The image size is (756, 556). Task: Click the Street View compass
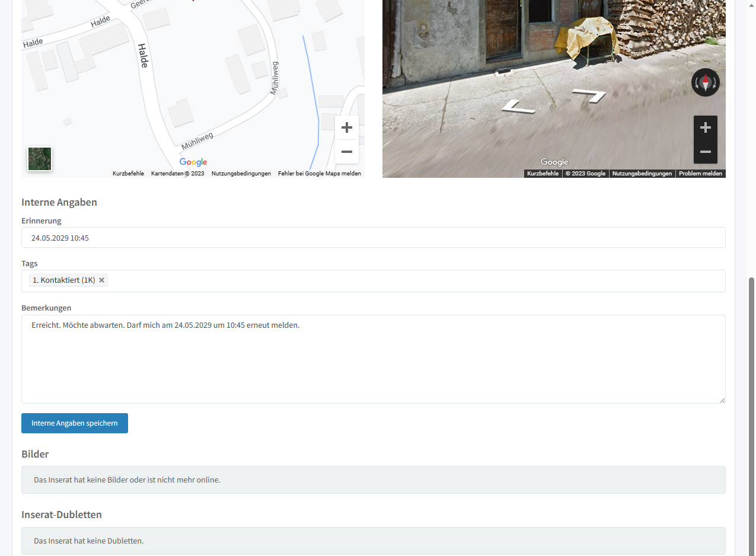pyautogui.click(x=705, y=82)
